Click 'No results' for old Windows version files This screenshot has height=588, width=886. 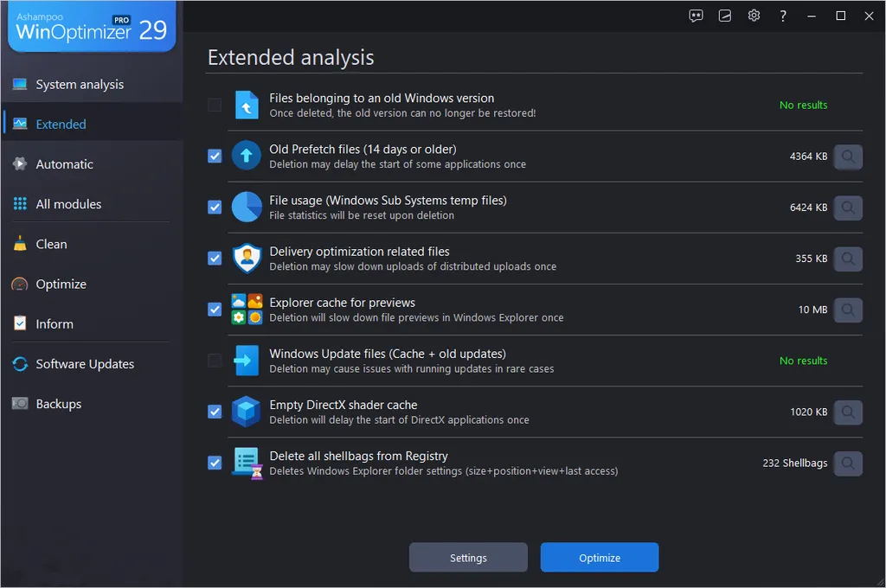[803, 105]
